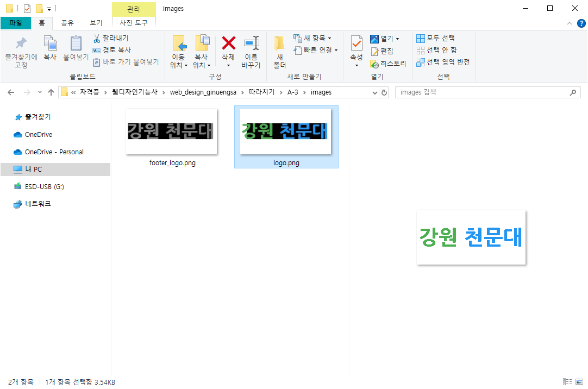Image resolution: width=588 pixels, height=389 pixels.
Task: Open recent locations dropdown arrow
Action: [40, 92]
